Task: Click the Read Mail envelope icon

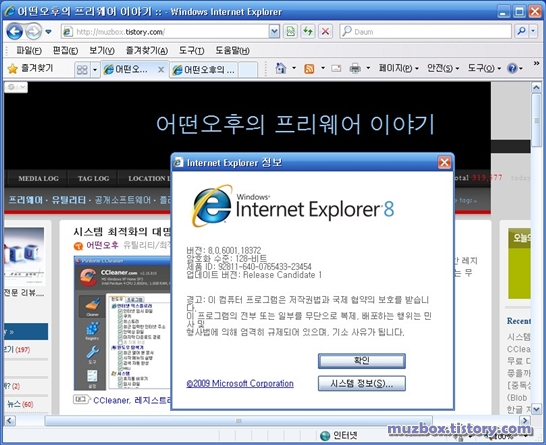Action: click(336, 68)
